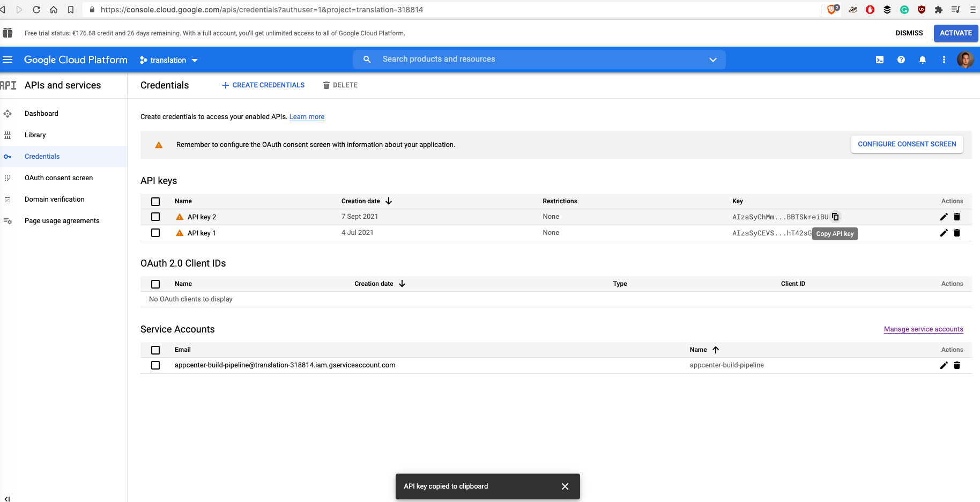Open the API key 2 name link

[202, 217]
